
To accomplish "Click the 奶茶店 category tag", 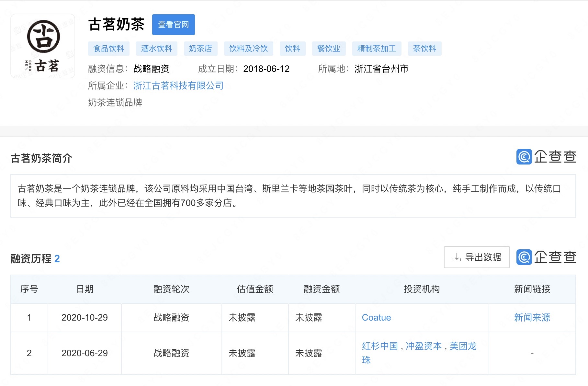I will click(201, 49).
